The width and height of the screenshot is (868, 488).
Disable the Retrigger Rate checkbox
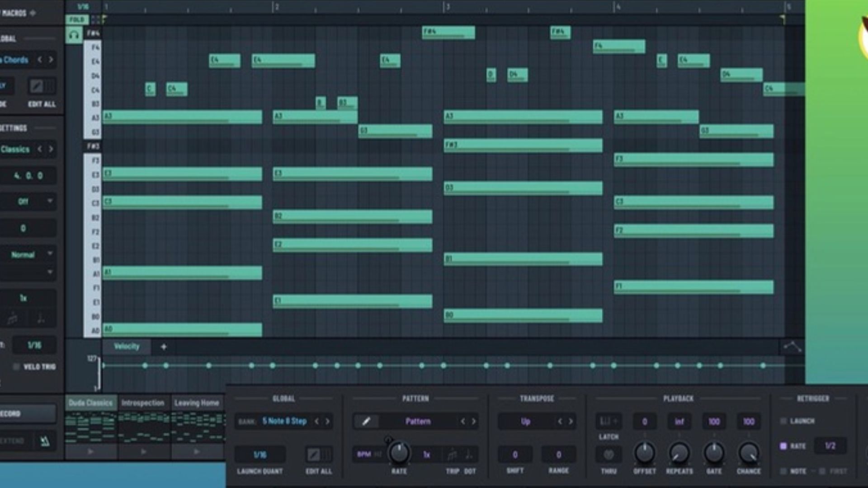coord(783,446)
